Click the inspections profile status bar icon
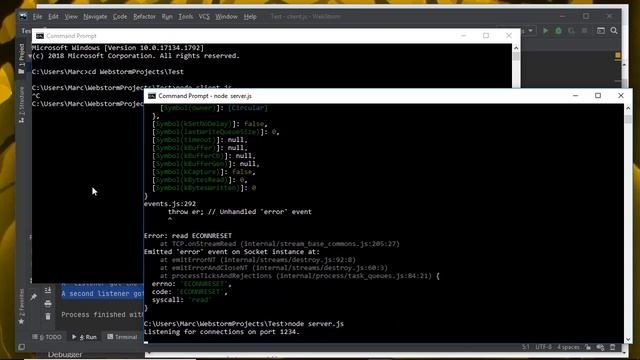Screen dimensions: 640x360 (600, 347)
